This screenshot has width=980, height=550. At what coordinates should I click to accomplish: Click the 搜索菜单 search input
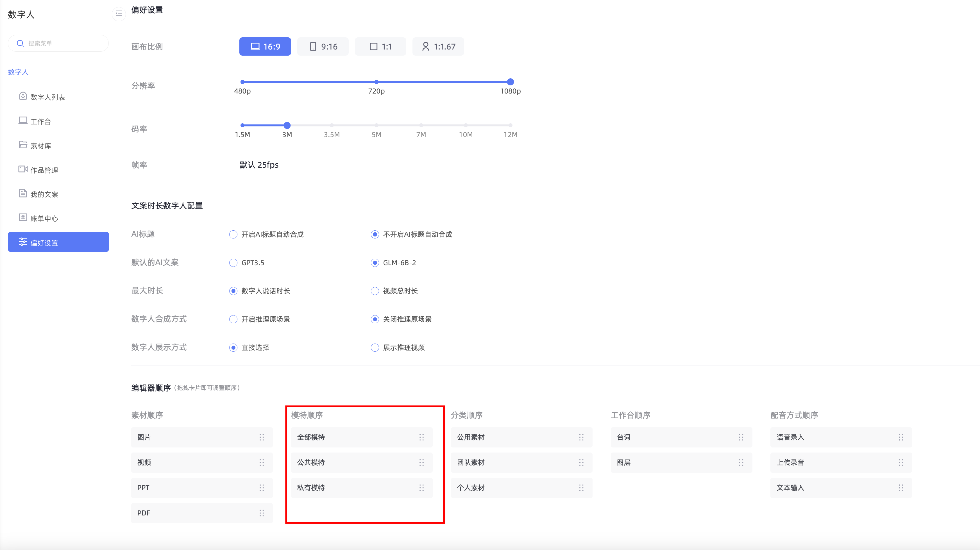point(58,43)
